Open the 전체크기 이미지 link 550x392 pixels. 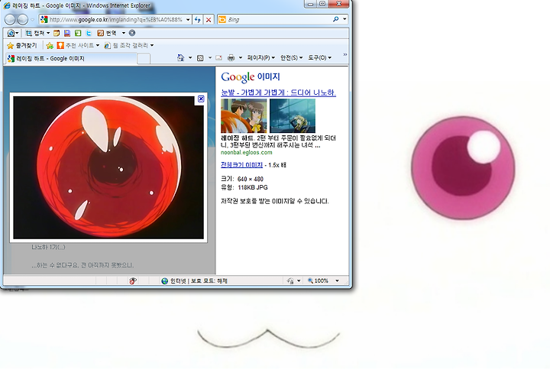241,164
